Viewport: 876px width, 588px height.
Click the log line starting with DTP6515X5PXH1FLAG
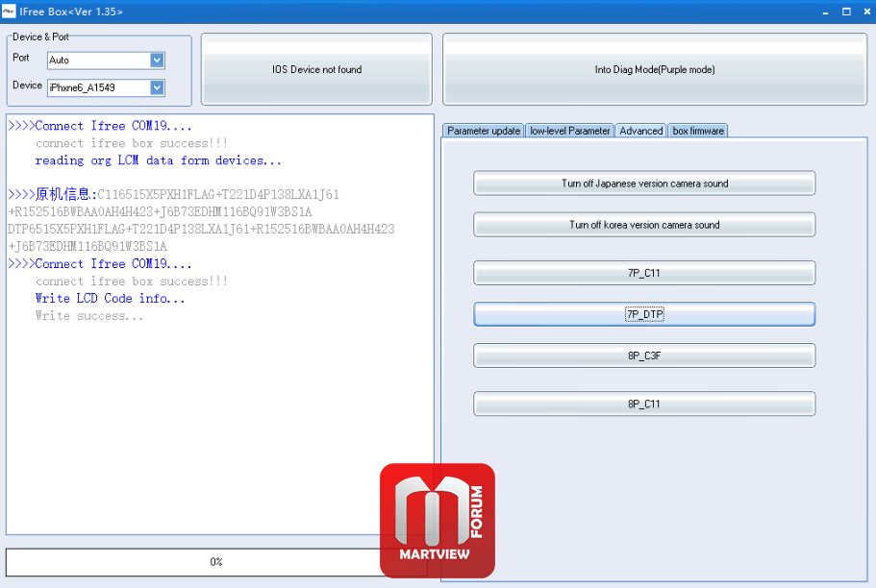point(201,230)
